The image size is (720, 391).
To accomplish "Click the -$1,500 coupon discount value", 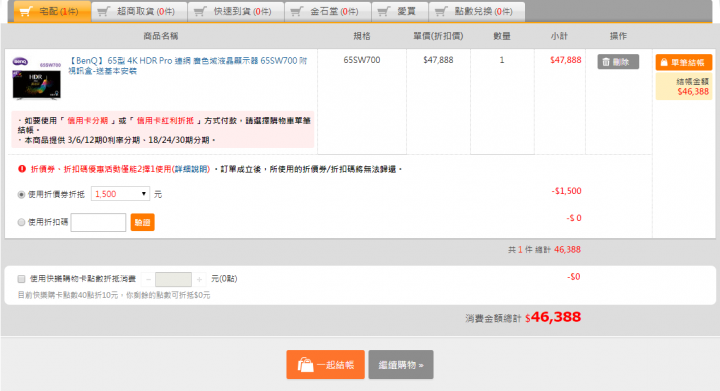I will click(566, 191).
